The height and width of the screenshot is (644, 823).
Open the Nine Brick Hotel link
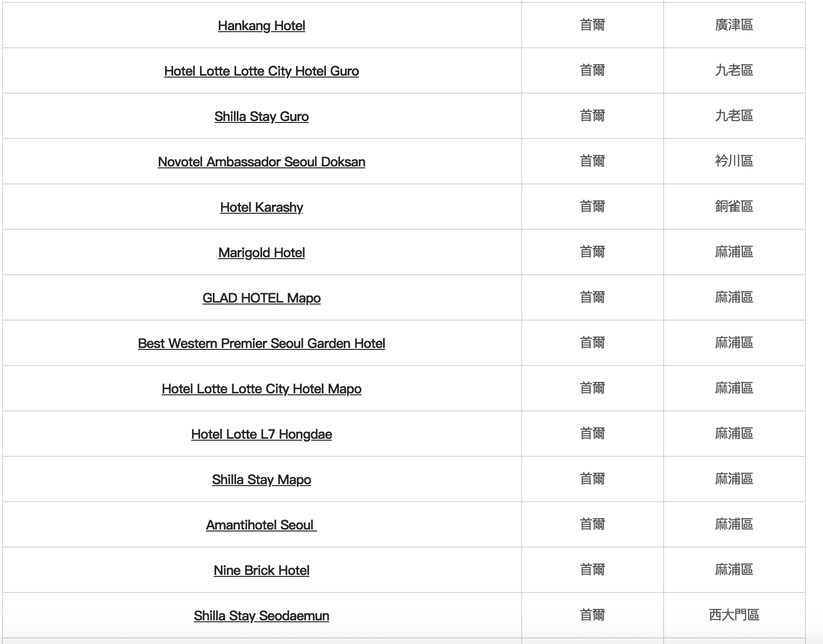coord(261,570)
